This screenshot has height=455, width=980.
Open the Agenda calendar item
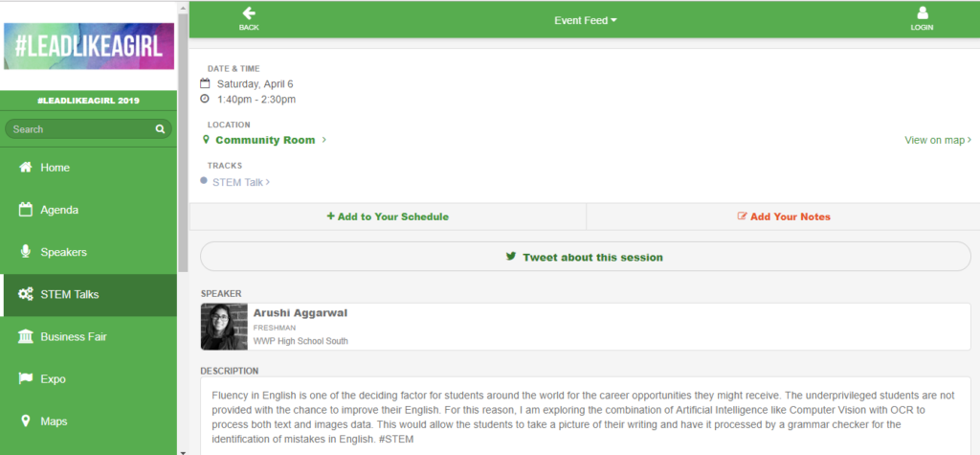coord(89,211)
